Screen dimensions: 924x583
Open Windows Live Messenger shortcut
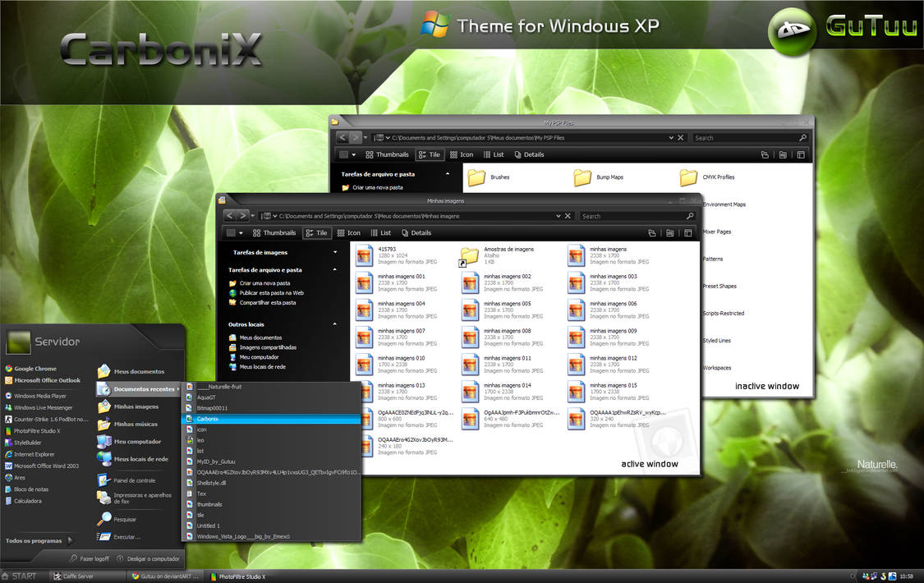pos(39,407)
